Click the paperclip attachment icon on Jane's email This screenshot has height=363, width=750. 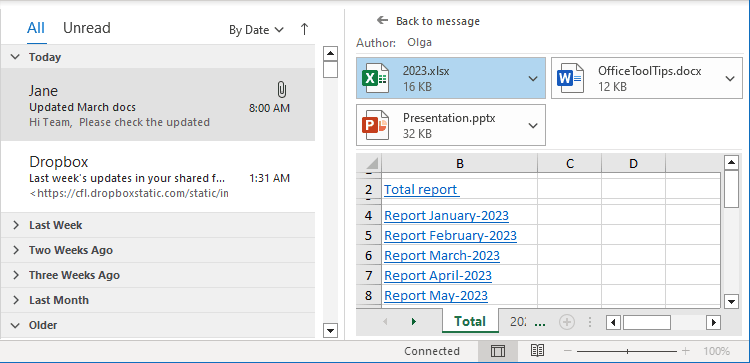(x=282, y=89)
